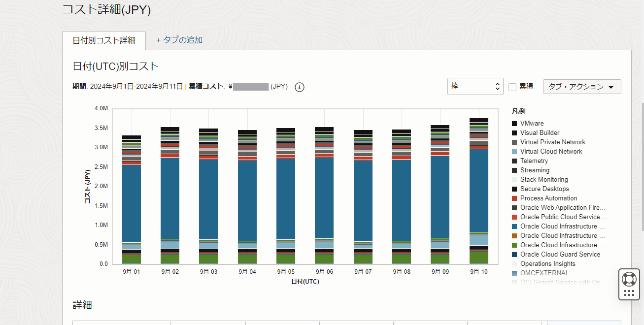Click + タブの追加 to add tab
The image size is (644, 325).
(179, 40)
